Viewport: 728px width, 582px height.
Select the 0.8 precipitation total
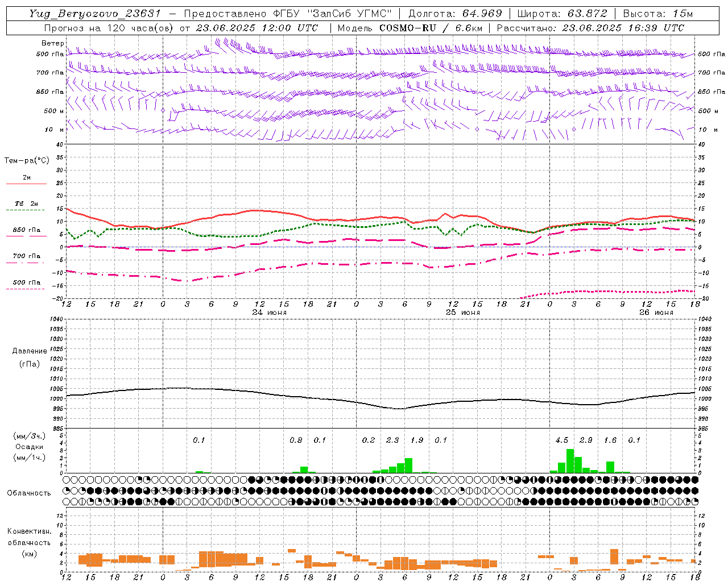point(296,440)
